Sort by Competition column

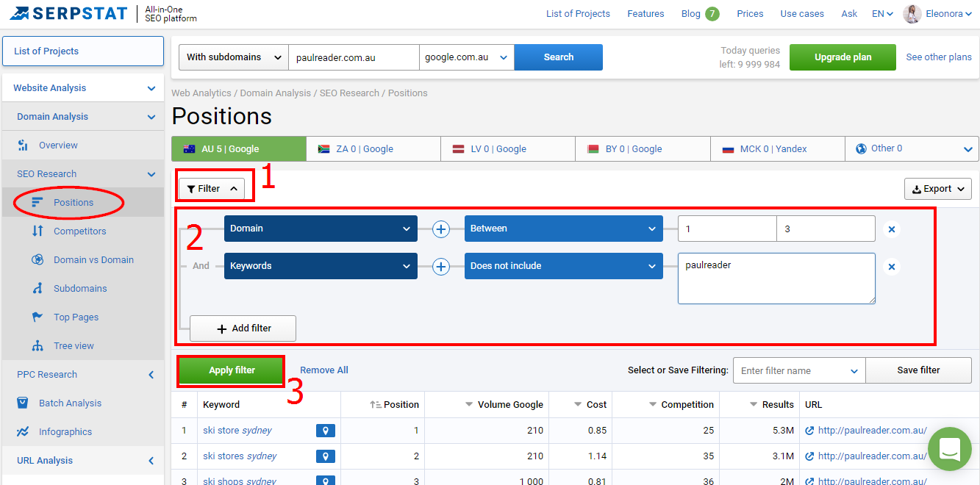click(682, 404)
